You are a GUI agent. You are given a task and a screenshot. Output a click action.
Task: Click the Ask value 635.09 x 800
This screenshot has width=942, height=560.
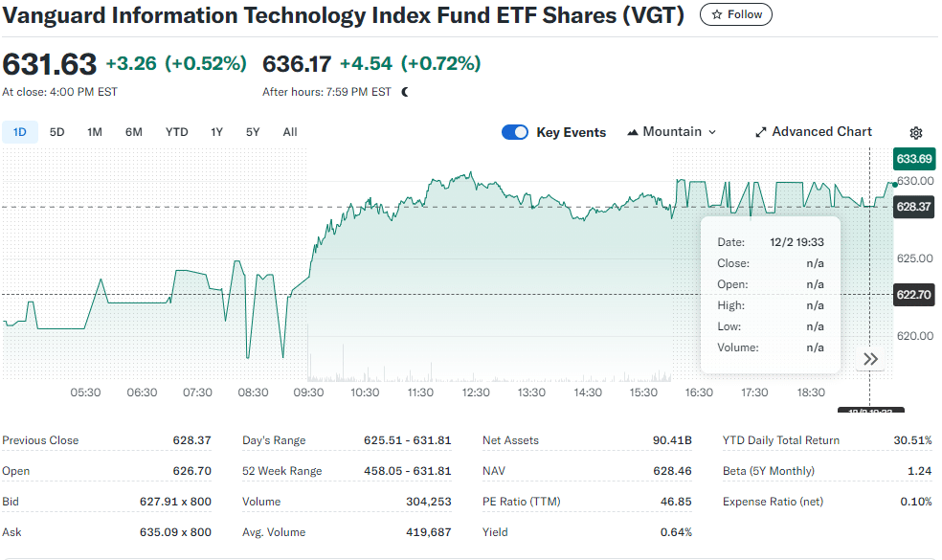click(175, 532)
